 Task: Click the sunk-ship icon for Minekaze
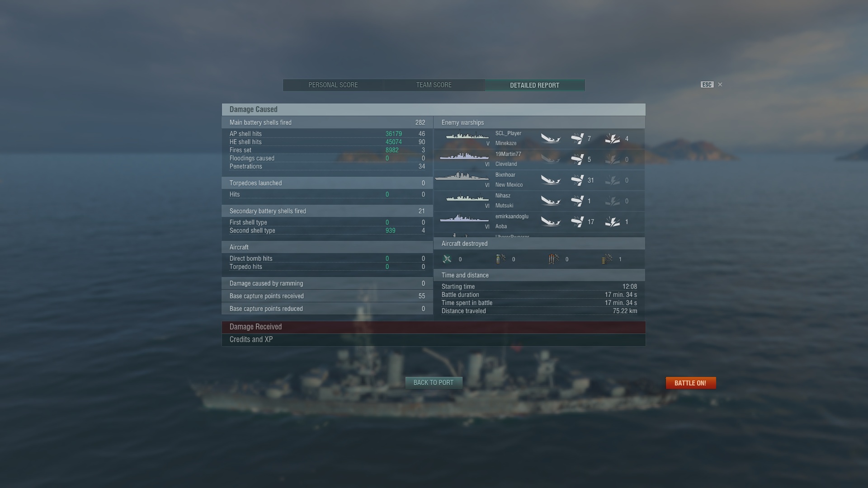[x=551, y=139]
